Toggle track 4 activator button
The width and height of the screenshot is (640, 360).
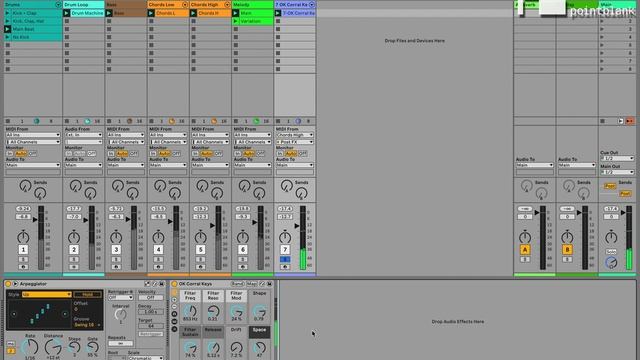pos(158,250)
